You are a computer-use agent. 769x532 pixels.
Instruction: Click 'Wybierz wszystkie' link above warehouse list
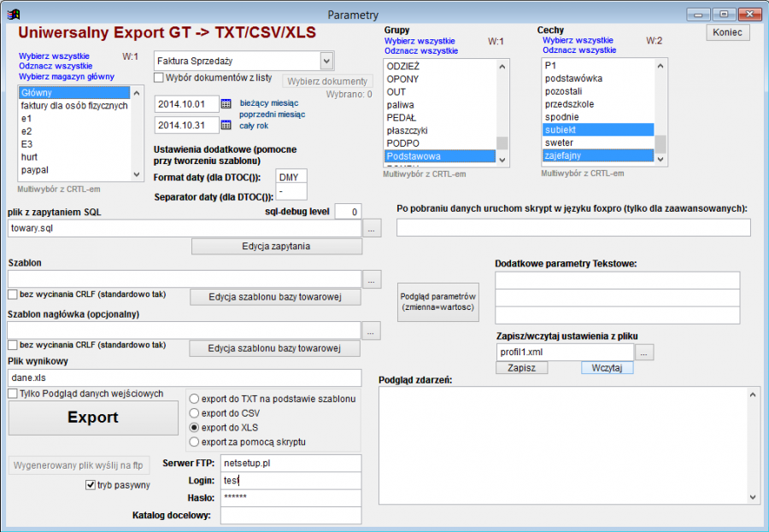(x=54, y=56)
